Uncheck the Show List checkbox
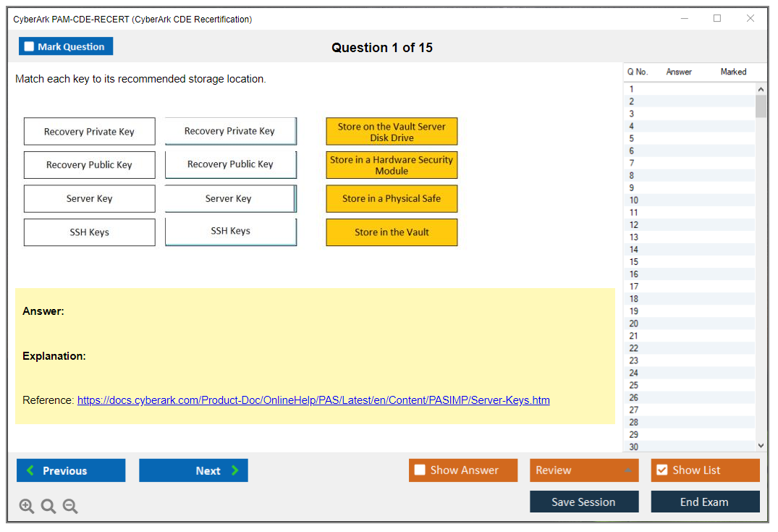This screenshot has height=532, width=778. click(661, 470)
